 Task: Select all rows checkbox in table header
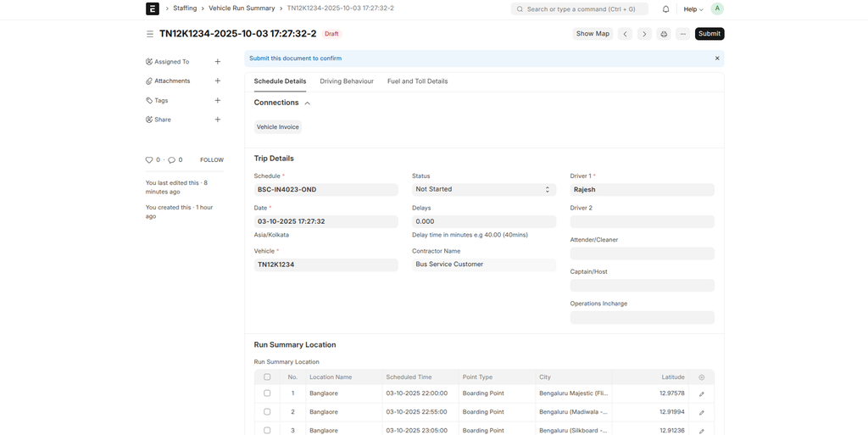[x=267, y=377]
